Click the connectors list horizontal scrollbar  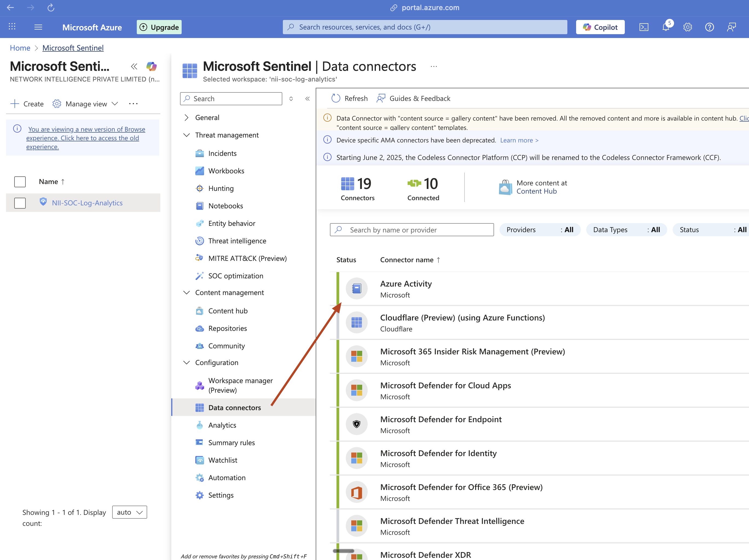(x=344, y=551)
